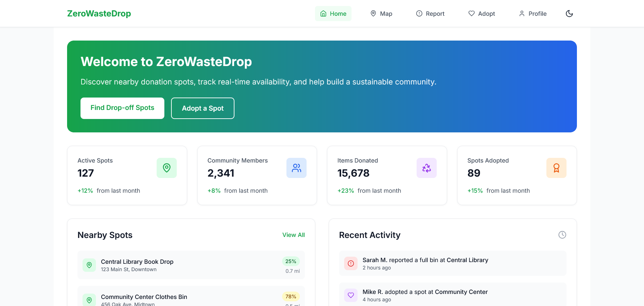The image size is (644, 306).
Task: Go to the Map page
Action: click(381, 13)
